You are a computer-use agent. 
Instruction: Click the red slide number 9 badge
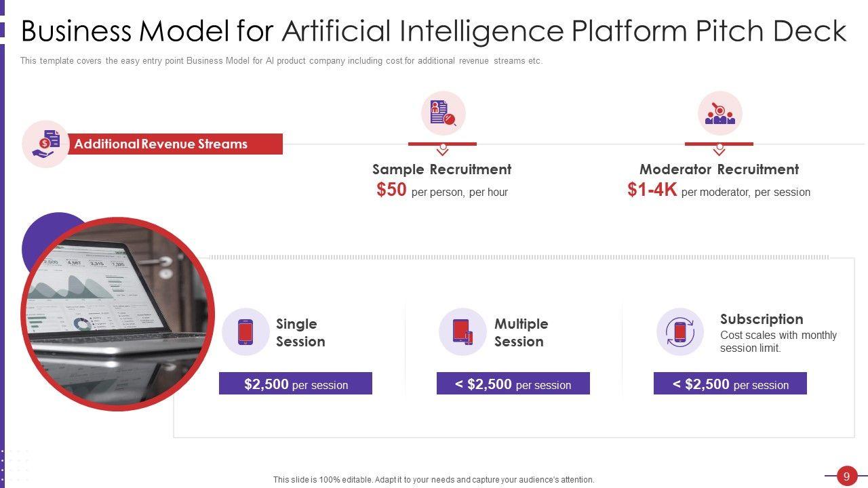click(846, 476)
